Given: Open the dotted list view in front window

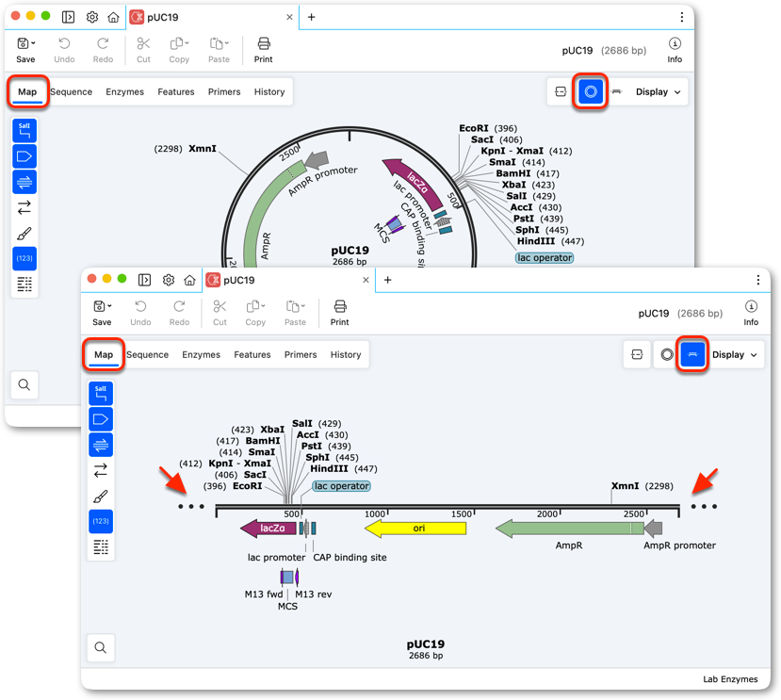Looking at the screenshot, I should [101, 547].
